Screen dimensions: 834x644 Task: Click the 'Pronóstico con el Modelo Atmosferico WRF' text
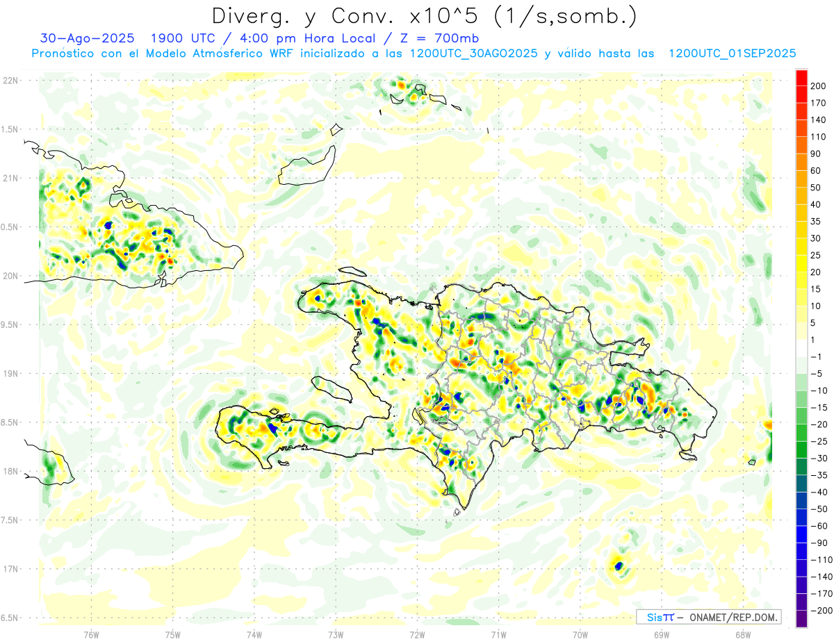[x=163, y=53]
